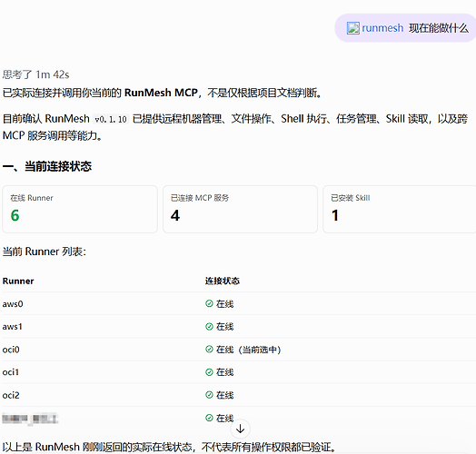The height and width of the screenshot is (454, 476).
Task: Click the user message '现在能做什么'
Action: tap(439, 28)
